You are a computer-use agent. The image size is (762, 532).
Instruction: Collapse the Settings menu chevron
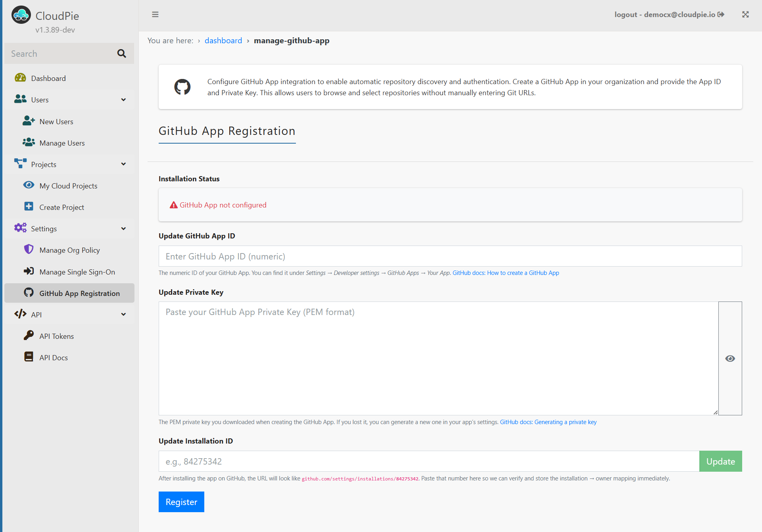point(123,229)
